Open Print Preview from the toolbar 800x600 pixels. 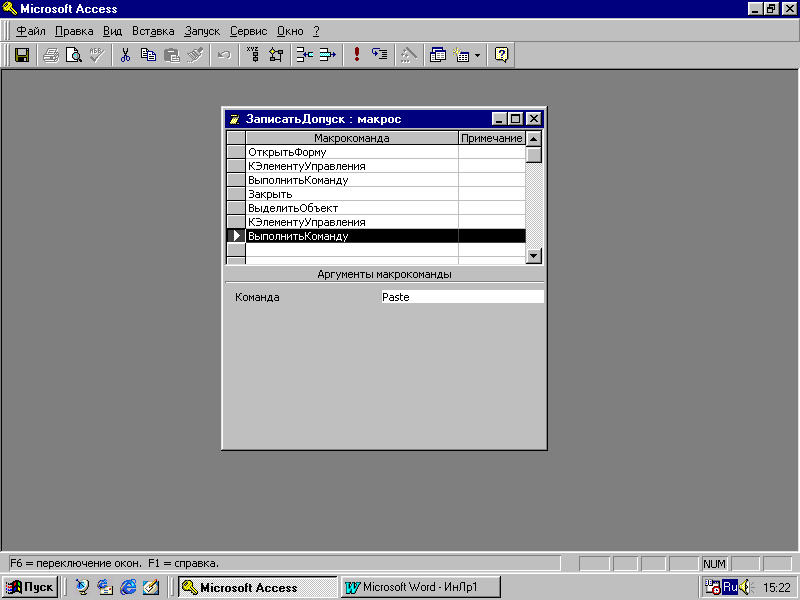pos(74,55)
